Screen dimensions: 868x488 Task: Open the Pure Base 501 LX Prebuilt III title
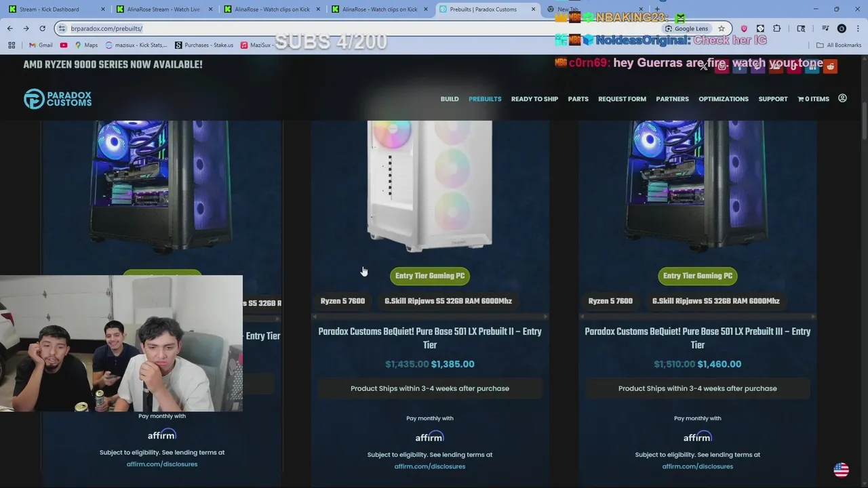pos(698,338)
